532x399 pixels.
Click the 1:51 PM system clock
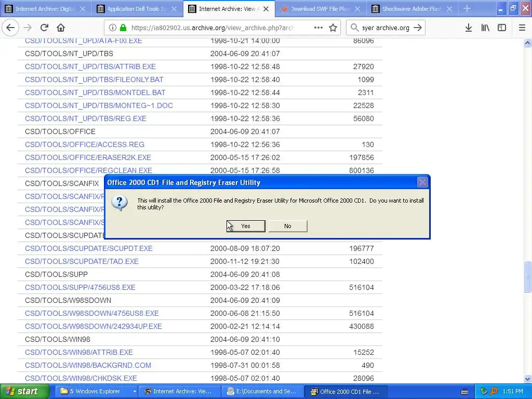click(513, 392)
